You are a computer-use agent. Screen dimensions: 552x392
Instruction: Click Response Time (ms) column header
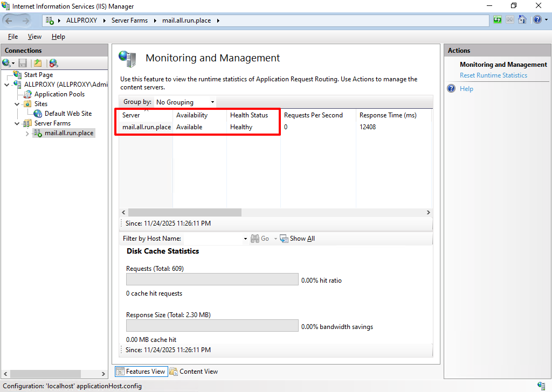[393, 115]
